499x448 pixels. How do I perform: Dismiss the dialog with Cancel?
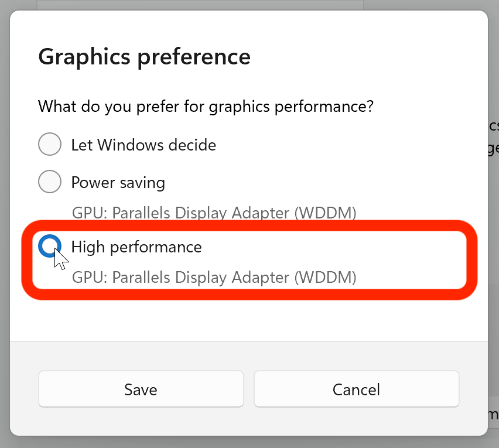tap(356, 389)
